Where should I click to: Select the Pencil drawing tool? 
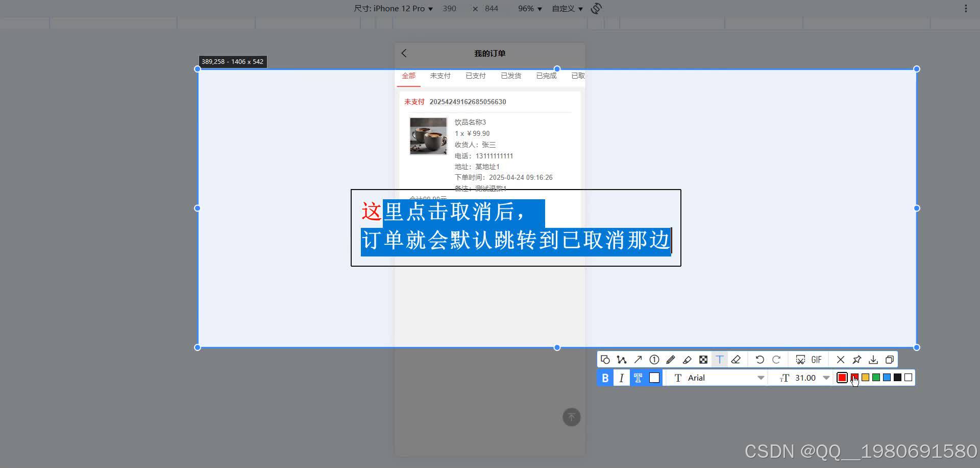(x=671, y=359)
